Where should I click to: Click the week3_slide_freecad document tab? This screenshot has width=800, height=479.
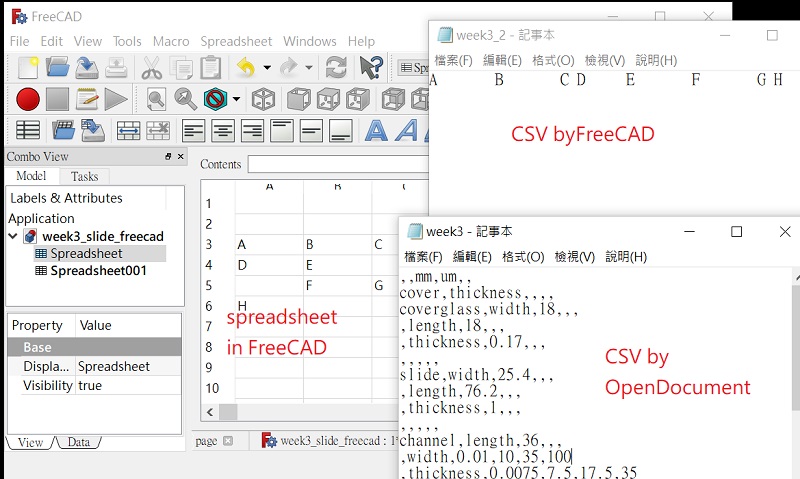pyautogui.click(x=330, y=441)
